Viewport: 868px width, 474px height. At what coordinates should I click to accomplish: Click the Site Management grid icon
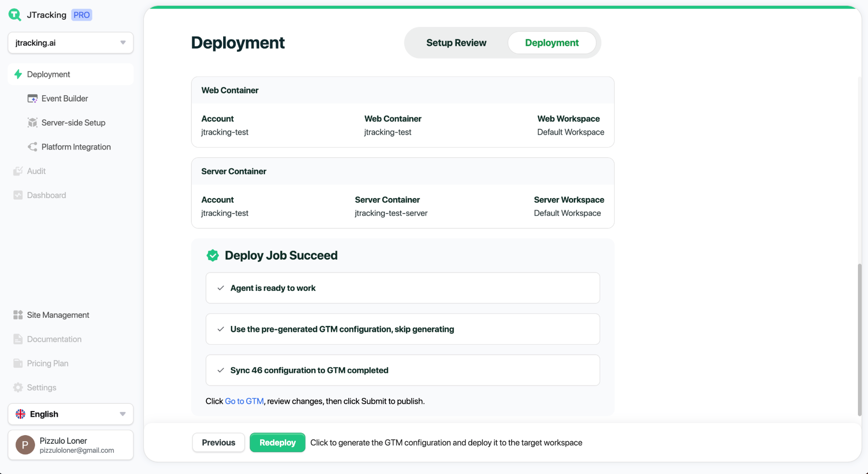click(x=18, y=315)
